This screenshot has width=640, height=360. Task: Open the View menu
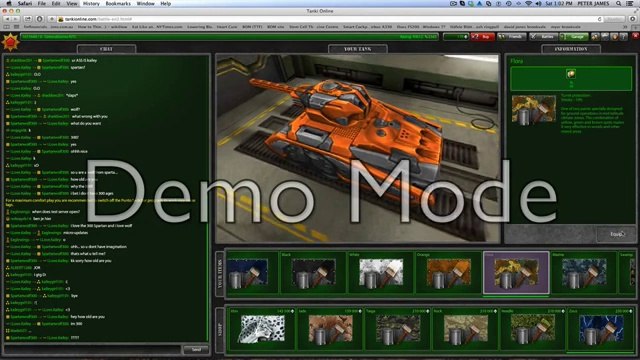(x=72, y=4)
